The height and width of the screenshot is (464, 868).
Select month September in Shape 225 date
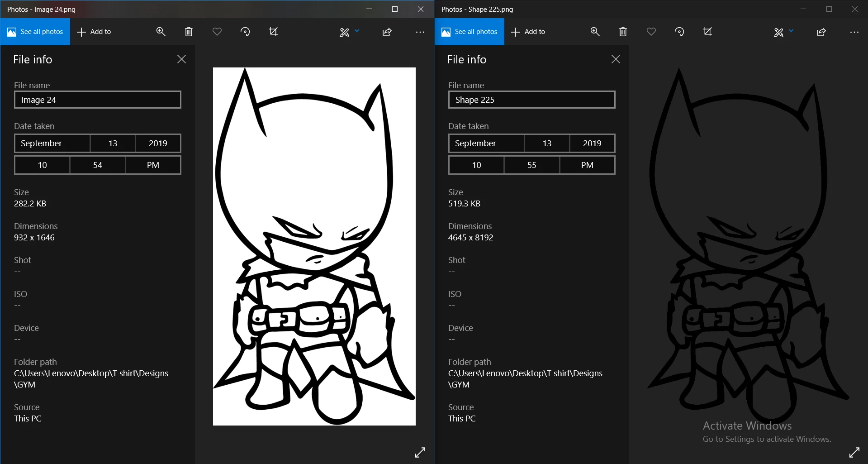[487, 143]
